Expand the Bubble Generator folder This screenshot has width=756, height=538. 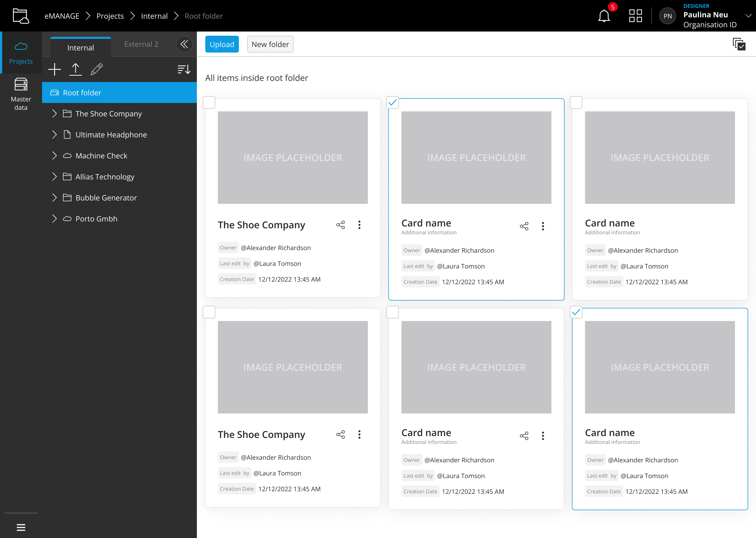click(55, 198)
